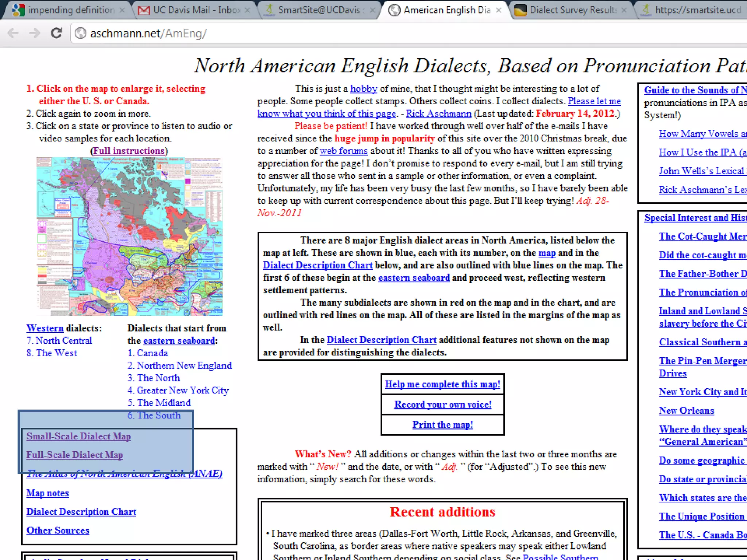Click Help me complete this map link
This screenshot has height=560, width=747.
[442, 384]
